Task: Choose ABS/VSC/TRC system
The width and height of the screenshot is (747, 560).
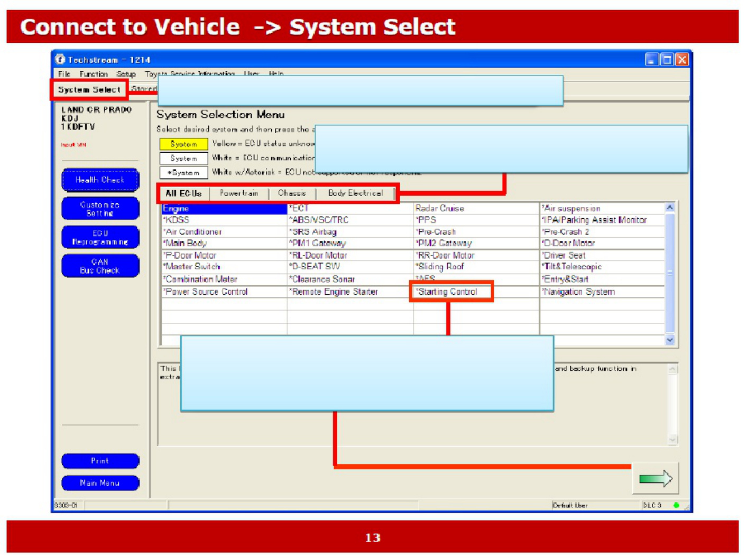Action: tap(350, 220)
